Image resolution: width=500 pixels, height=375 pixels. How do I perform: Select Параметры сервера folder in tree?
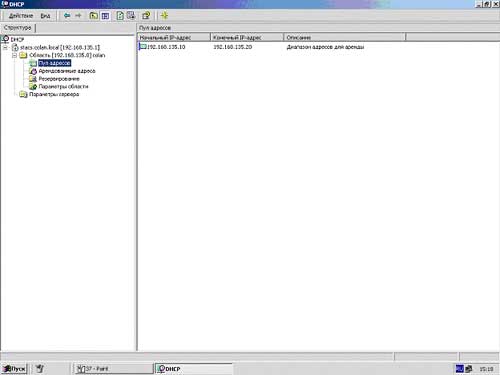(54, 94)
